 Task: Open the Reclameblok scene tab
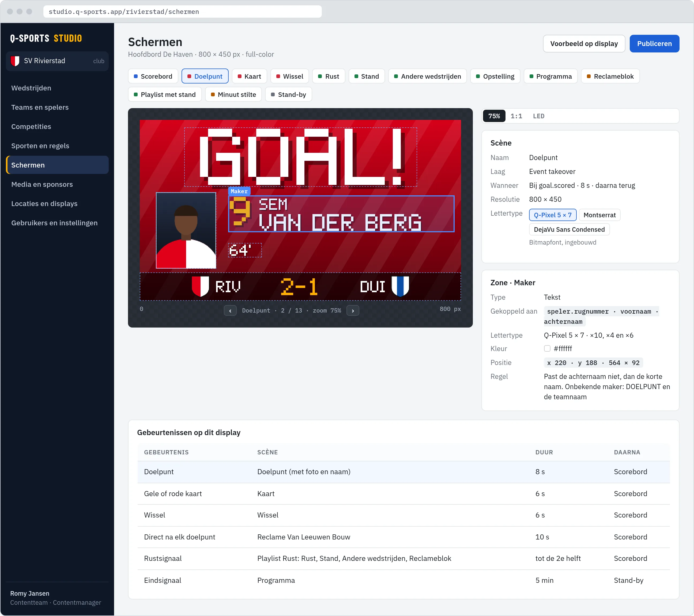610,76
